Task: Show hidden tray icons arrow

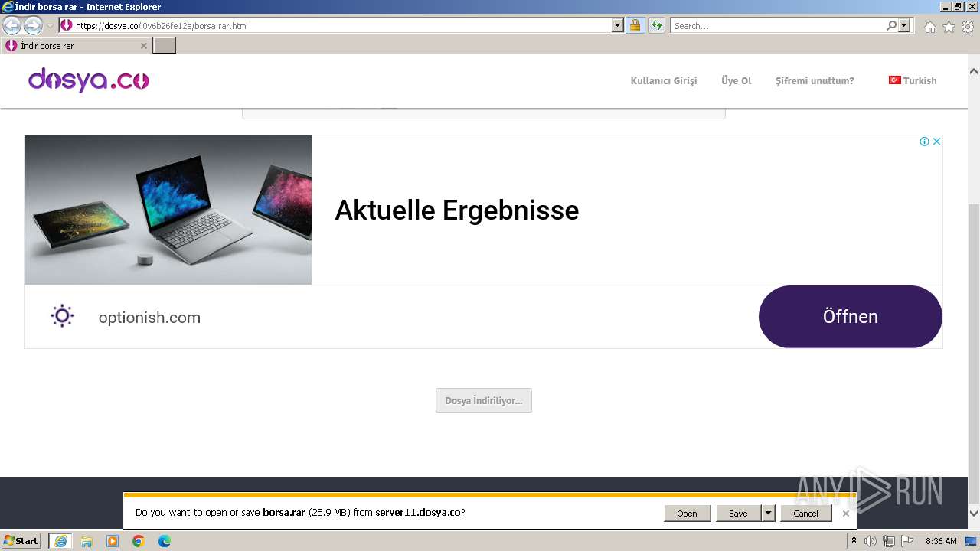Action: (854, 541)
